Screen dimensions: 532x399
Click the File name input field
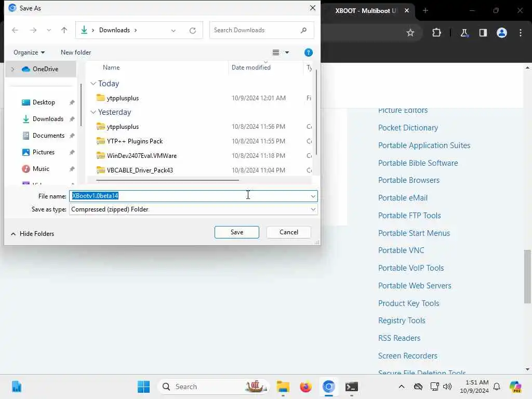[189, 196]
